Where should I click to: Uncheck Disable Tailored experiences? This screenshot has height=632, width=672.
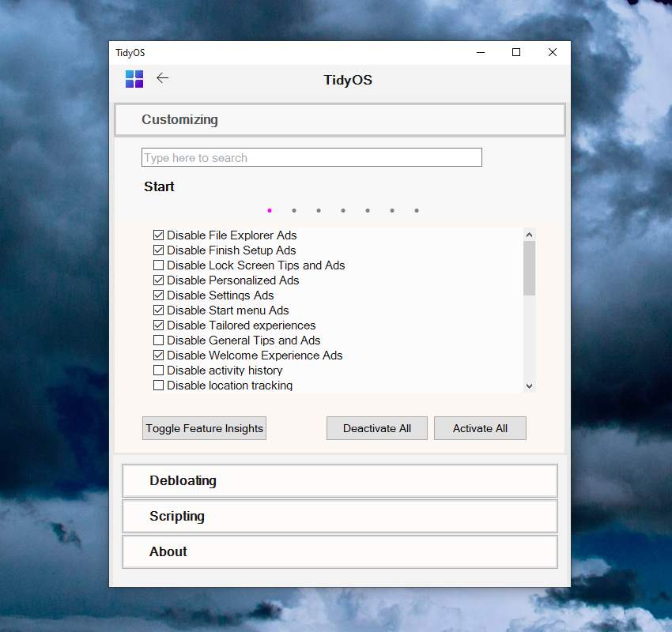[159, 325]
